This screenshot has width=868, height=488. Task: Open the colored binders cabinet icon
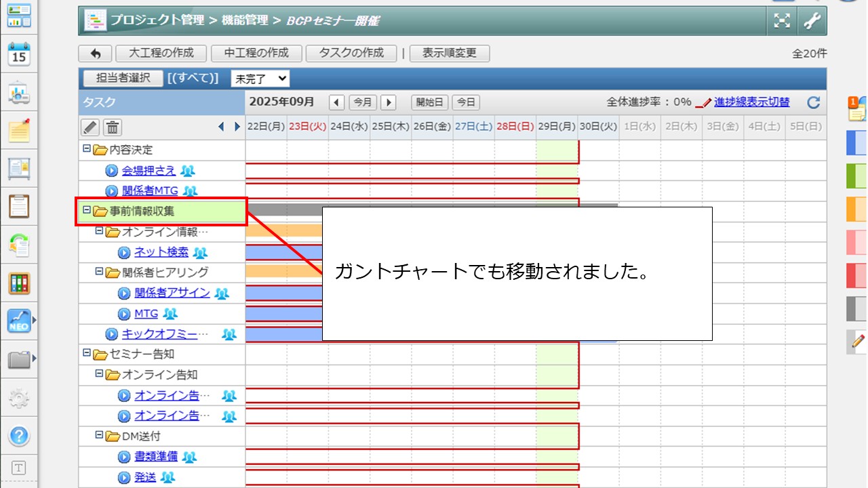tap(19, 283)
